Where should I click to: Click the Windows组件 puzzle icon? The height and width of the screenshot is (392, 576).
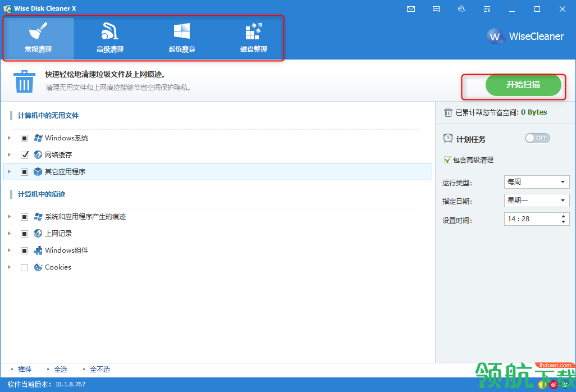click(38, 250)
